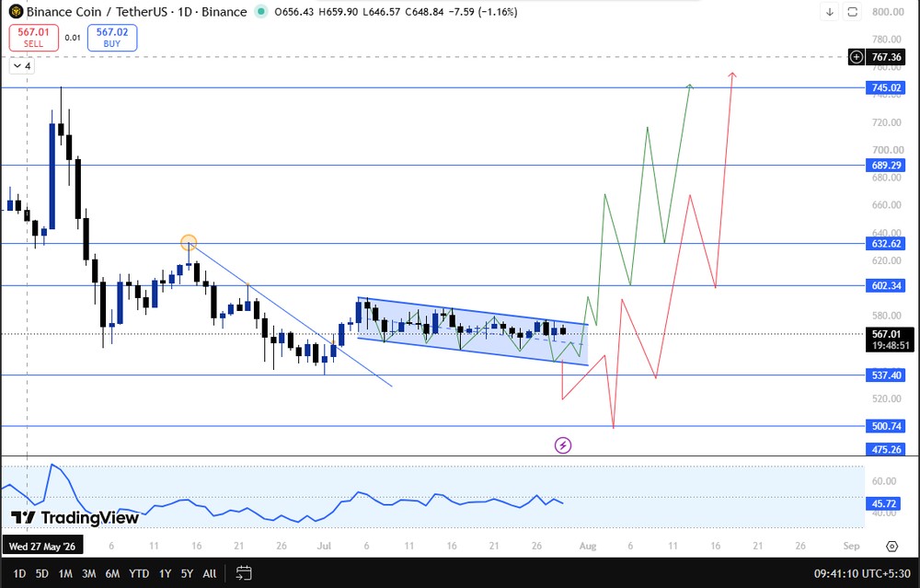Image resolution: width=920 pixels, height=588 pixels.
Task: Click the 475.26 price level label
Action: pyautogui.click(x=886, y=449)
